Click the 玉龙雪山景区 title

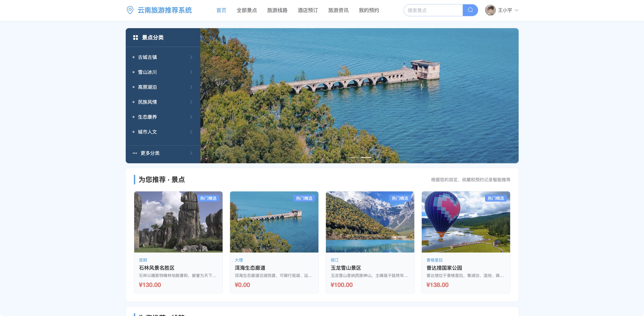click(x=346, y=268)
